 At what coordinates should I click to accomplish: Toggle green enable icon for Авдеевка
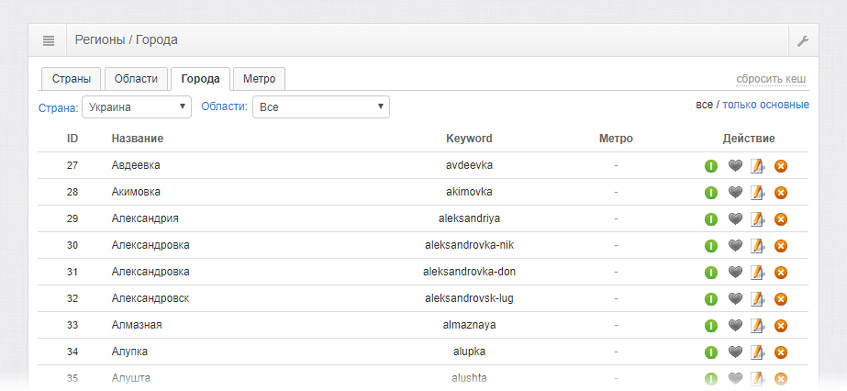pyautogui.click(x=711, y=166)
